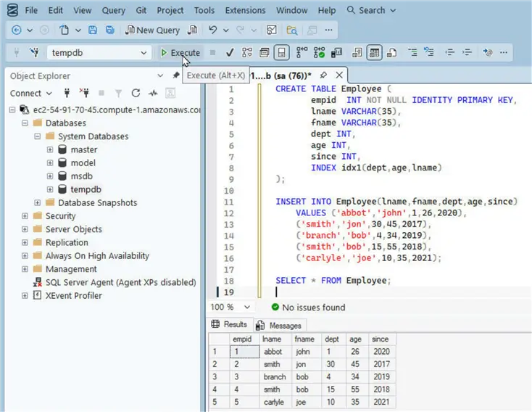Open the Query Options icon
The image size is (532, 412).
(x=264, y=53)
